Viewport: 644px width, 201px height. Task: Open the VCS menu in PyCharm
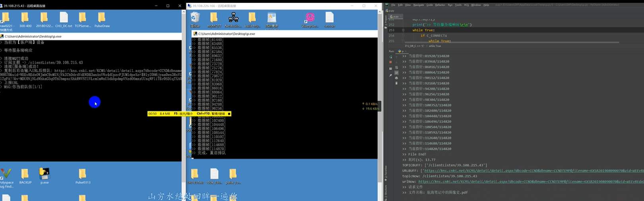pos(466,5)
